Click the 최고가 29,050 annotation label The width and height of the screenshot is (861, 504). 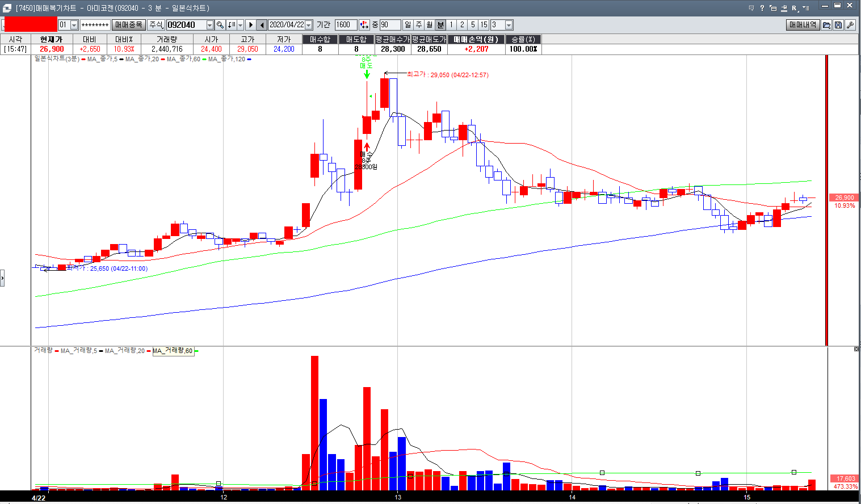coord(448,75)
